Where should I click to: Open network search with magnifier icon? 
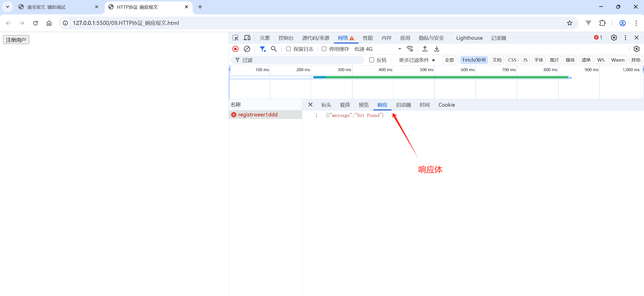click(274, 49)
